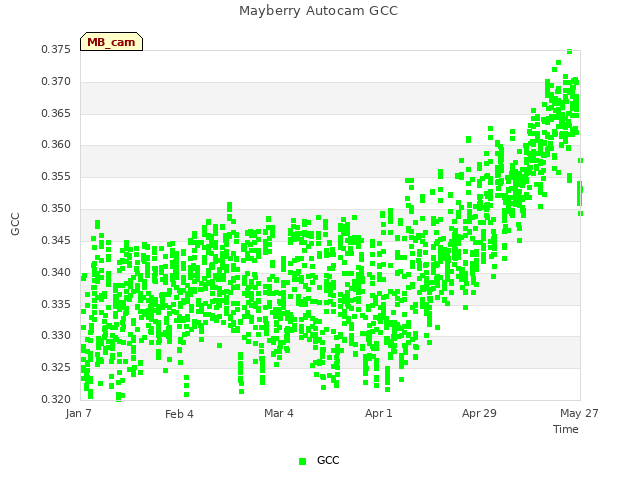Select the chart title Mayberry Autocam GCC
The width and height of the screenshot is (640, 480).
click(318, 11)
